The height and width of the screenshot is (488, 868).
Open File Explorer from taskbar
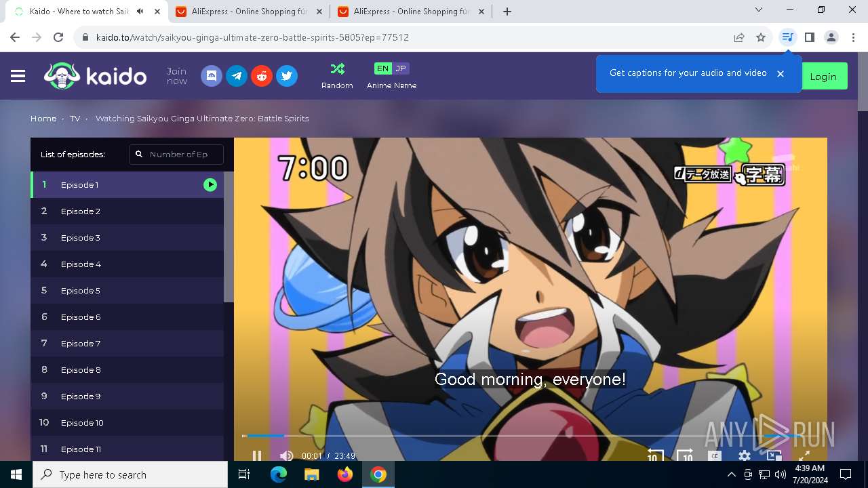[x=312, y=474]
